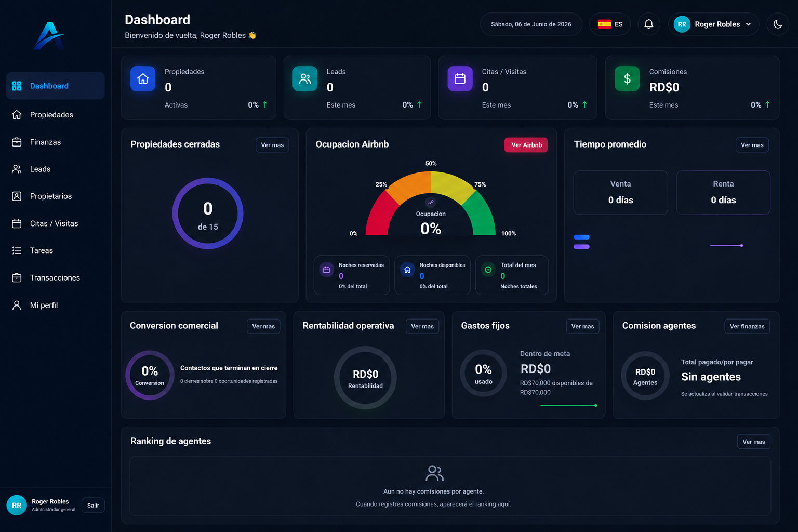Select the Renta average time card
Screen dimensions: 798x532
pos(723,193)
